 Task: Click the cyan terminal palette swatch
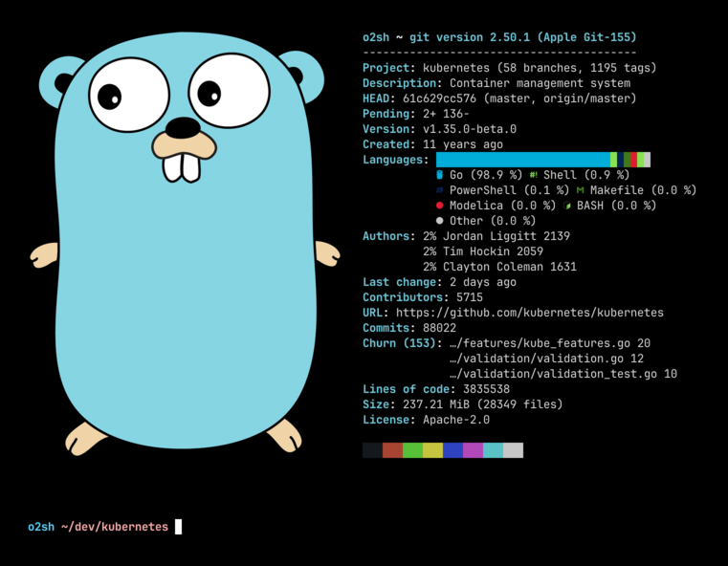(493, 450)
